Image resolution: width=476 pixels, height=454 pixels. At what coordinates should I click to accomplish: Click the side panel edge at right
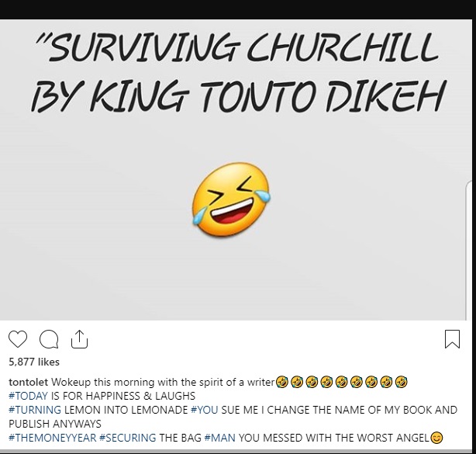point(470,249)
